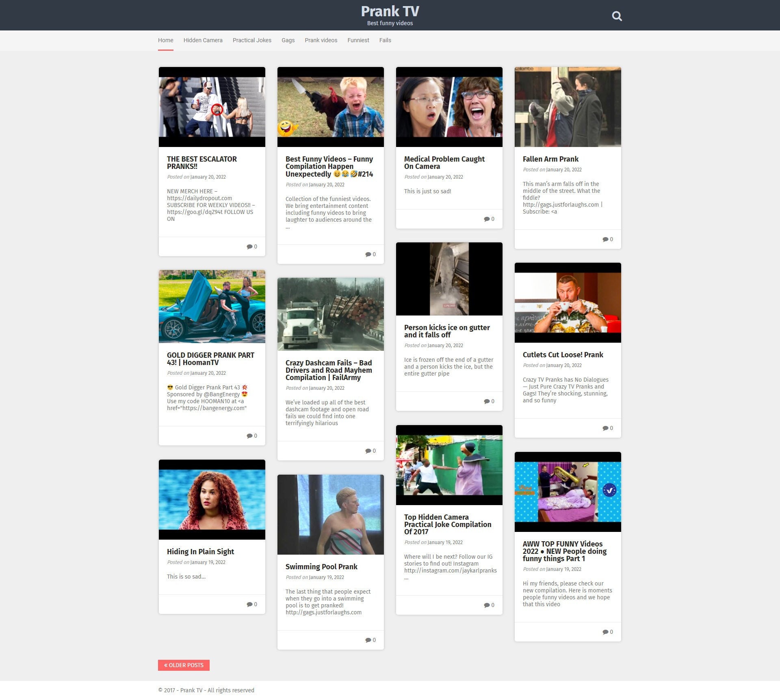Click comment bubble icon on Escalator Pranks card
Screen dimensions: 780x700
coord(249,246)
